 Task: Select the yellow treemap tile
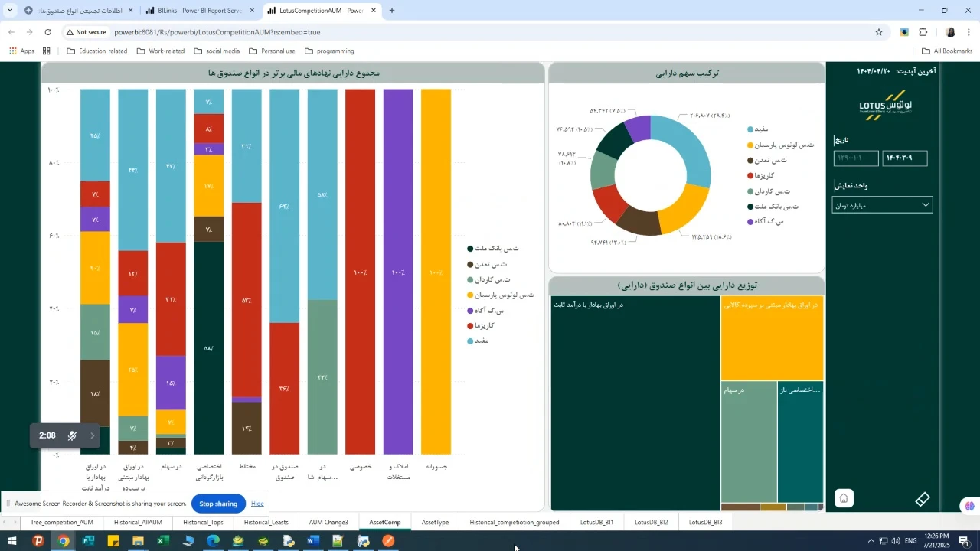(772, 338)
